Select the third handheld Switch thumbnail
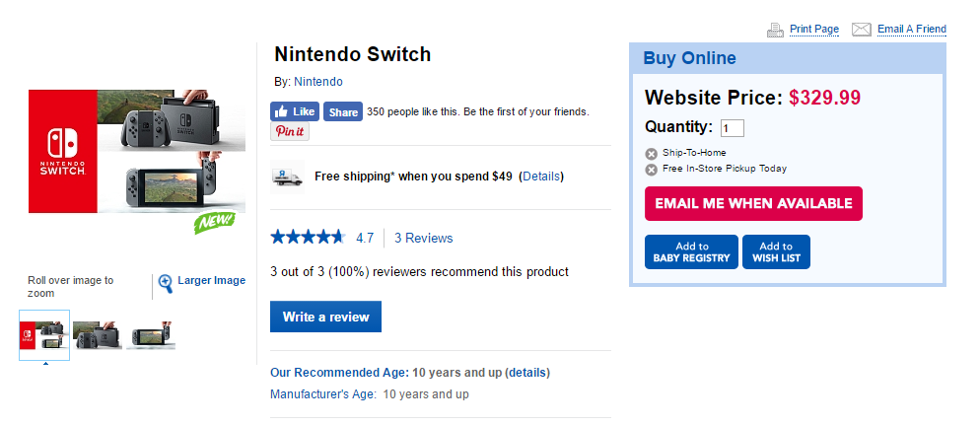 [150, 335]
